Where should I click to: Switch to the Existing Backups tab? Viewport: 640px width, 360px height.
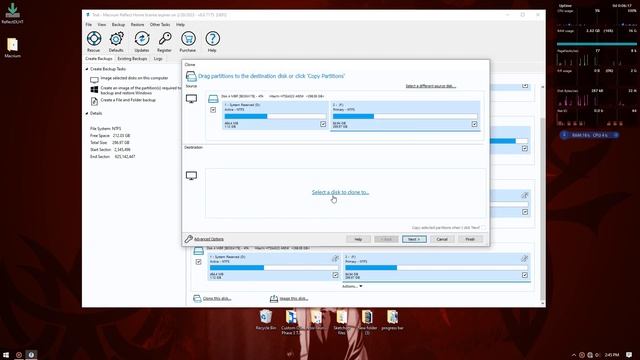(x=132, y=59)
